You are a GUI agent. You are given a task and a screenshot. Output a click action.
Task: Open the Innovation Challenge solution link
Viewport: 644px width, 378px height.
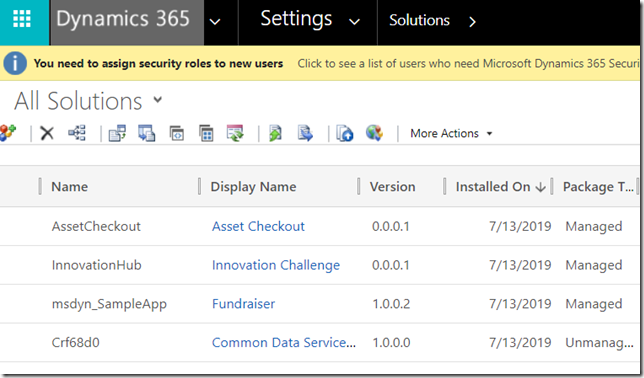[276, 265]
